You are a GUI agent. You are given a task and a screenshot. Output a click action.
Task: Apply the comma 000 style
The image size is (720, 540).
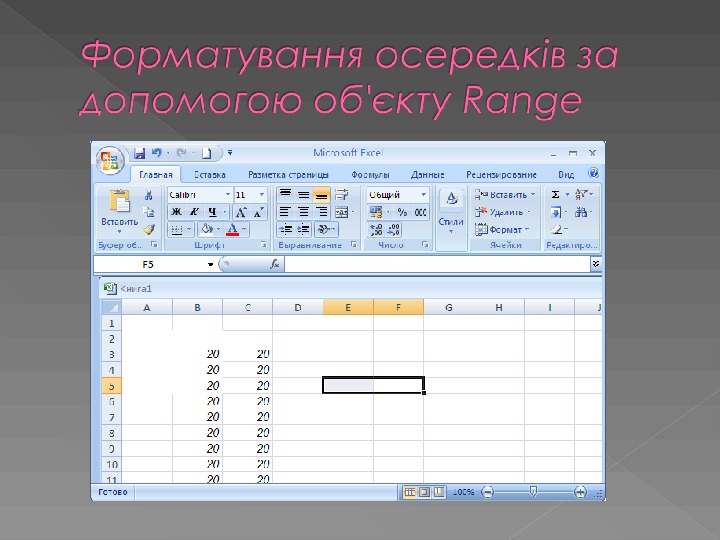click(420, 212)
